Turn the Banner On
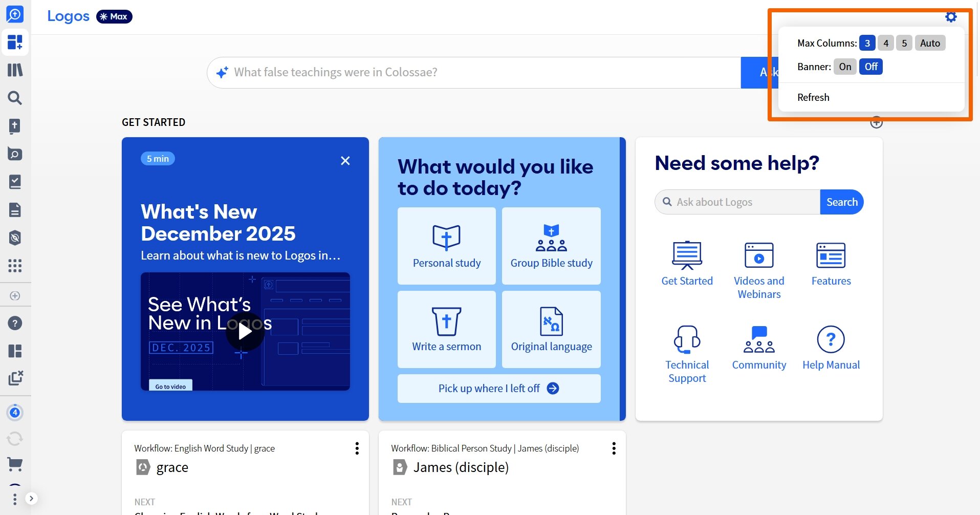This screenshot has height=515, width=980. (845, 67)
